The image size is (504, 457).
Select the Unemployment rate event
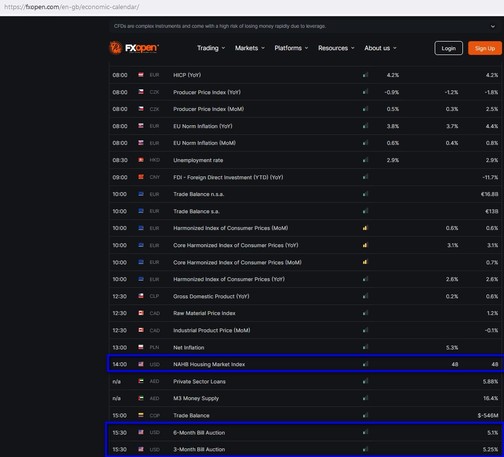(x=198, y=160)
